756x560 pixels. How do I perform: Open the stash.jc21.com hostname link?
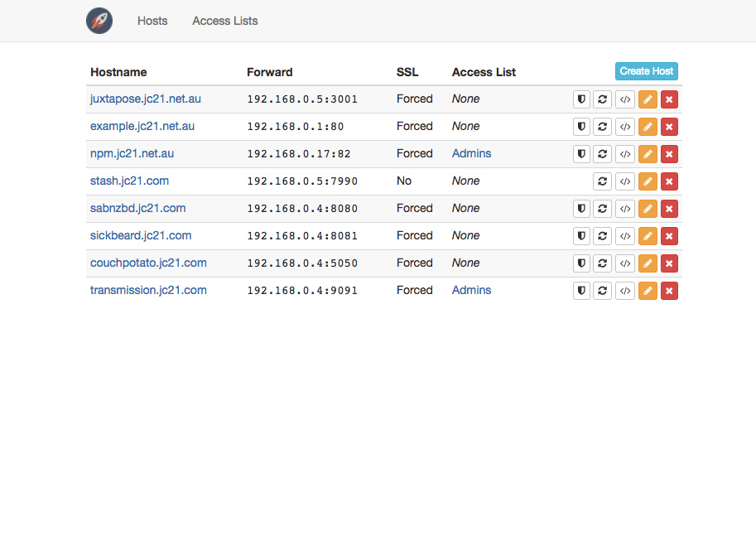pyautogui.click(x=130, y=181)
